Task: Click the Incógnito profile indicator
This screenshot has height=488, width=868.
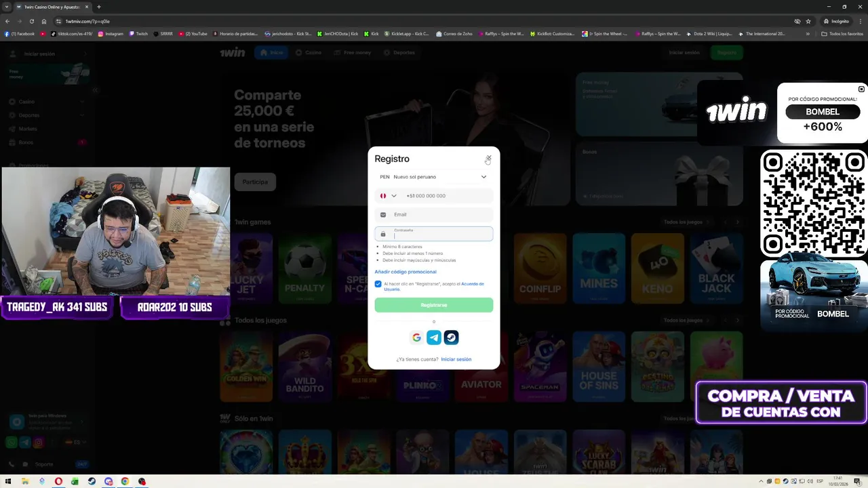Action: [x=836, y=21]
